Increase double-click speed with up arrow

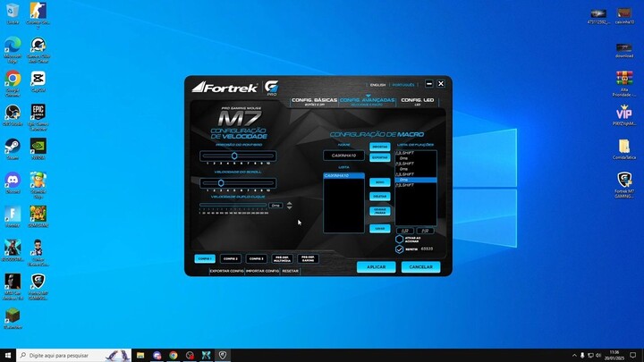click(x=290, y=203)
